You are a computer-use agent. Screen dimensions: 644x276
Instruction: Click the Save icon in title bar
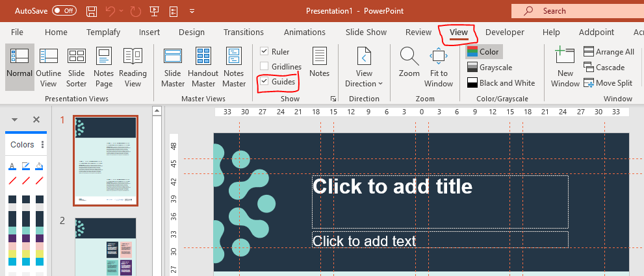coord(92,11)
